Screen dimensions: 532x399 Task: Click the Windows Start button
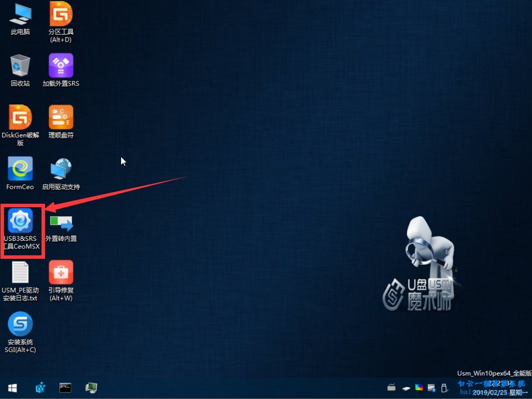(13, 388)
